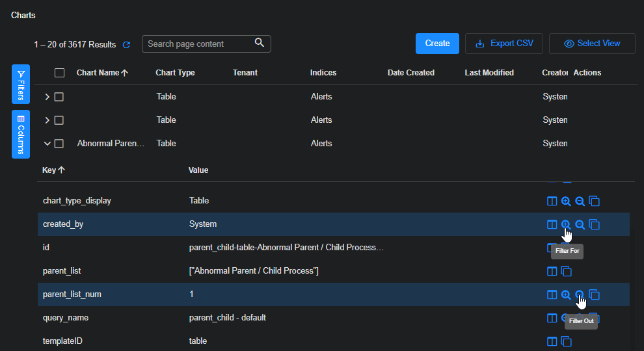The width and height of the screenshot is (644, 351).
Task: Click the Export CSV button
Action: (x=504, y=44)
